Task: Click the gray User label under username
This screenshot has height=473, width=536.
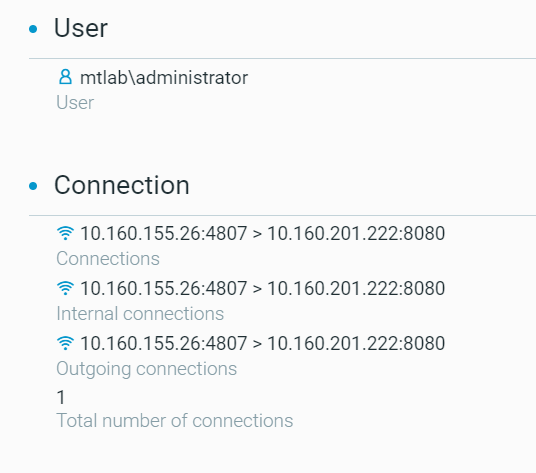Action: [x=75, y=103]
